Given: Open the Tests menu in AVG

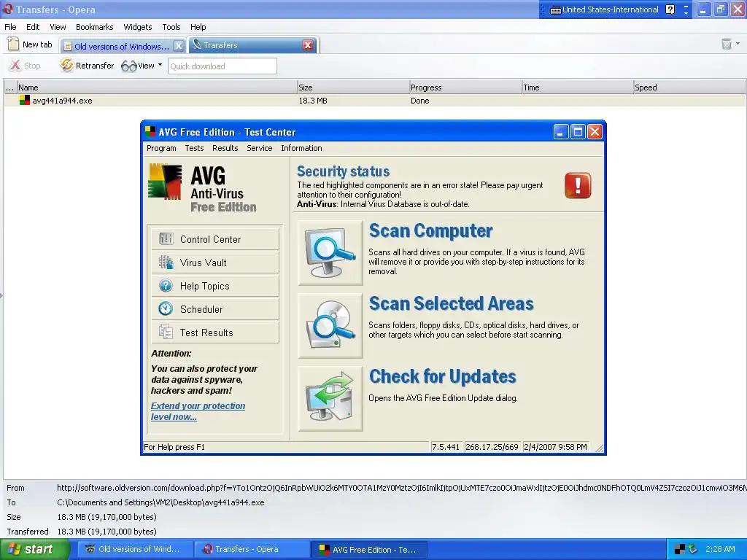Looking at the screenshot, I should click(x=194, y=148).
